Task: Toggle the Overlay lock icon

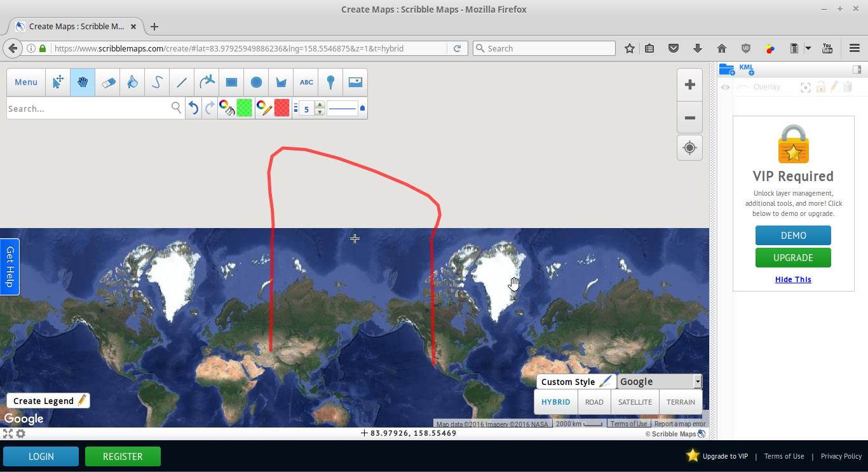Action: click(820, 87)
